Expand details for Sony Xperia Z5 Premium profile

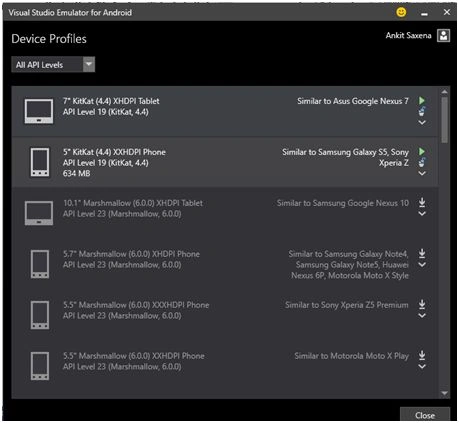(422, 315)
